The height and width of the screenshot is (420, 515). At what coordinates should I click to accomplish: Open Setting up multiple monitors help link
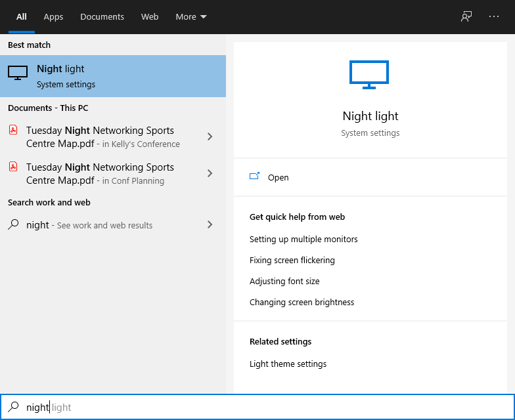point(303,239)
